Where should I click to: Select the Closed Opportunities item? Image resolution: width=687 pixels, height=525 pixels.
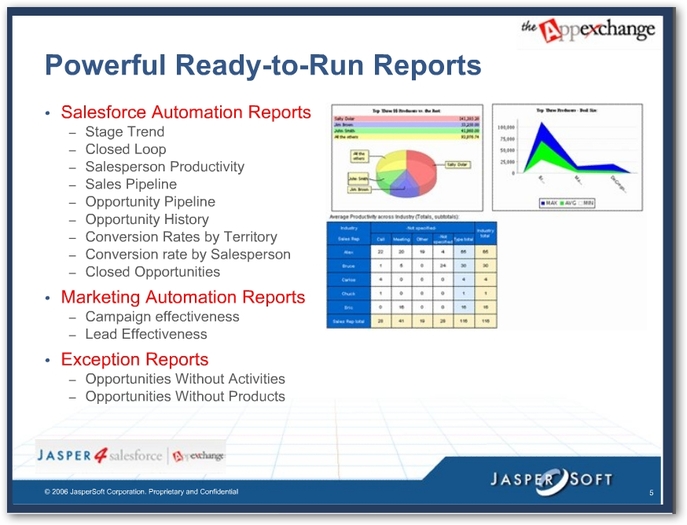(x=152, y=272)
